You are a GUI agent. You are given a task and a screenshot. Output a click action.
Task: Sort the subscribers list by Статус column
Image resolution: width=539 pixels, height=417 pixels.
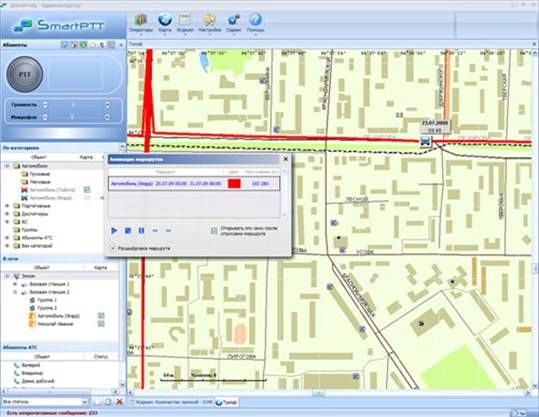100,356
